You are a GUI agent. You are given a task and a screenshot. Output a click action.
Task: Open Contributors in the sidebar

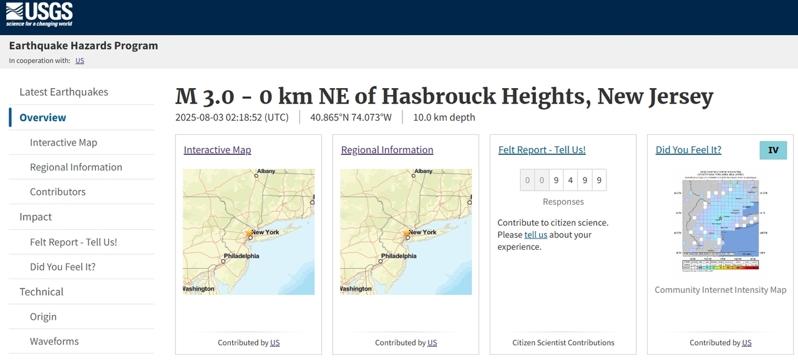click(58, 192)
